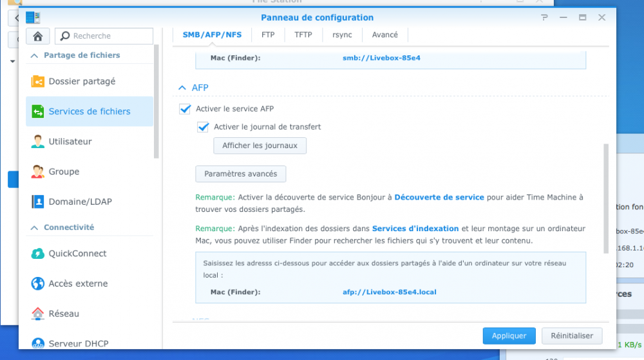
Task: Follow the Découverte de service link
Action: pos(439,197)
